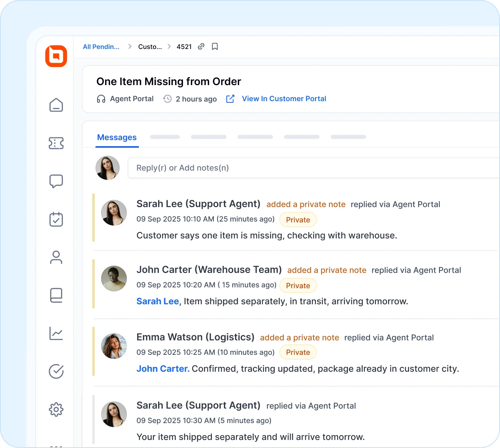This screenshot has height=448, width=500.
Task: Click the 2 hours ago text
Action: click(x=196, y=99)
